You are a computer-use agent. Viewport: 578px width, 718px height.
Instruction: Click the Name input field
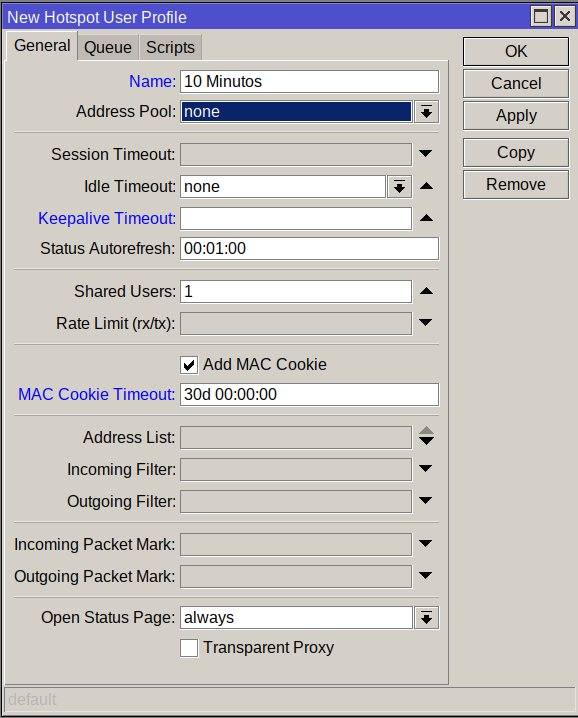(309, 82)
